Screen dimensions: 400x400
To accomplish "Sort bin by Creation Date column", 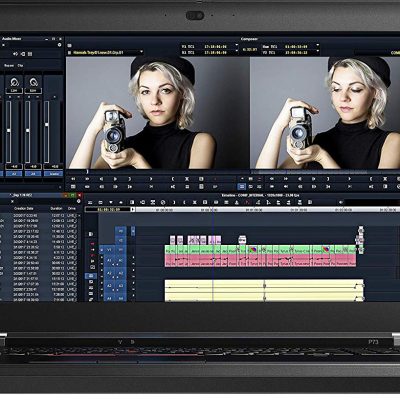I will click(23, 208).
